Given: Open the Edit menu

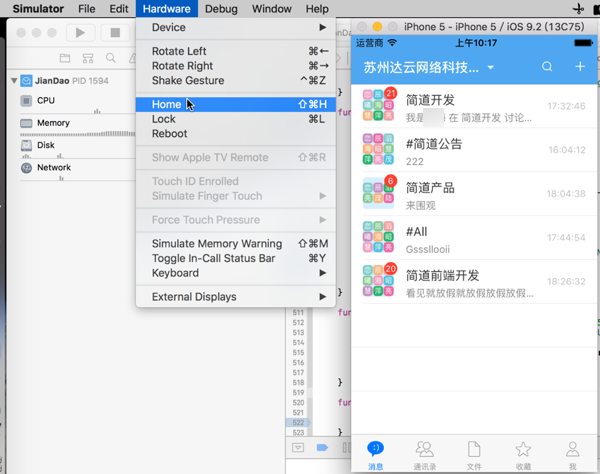Looking at the screenshot, I should pyautogui.click(x=119, y=9).
